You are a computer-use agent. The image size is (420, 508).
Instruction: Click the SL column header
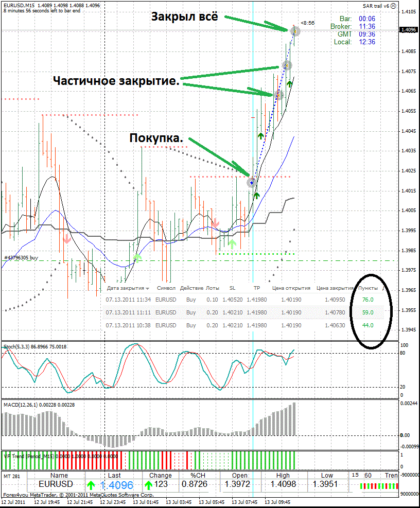232,288
